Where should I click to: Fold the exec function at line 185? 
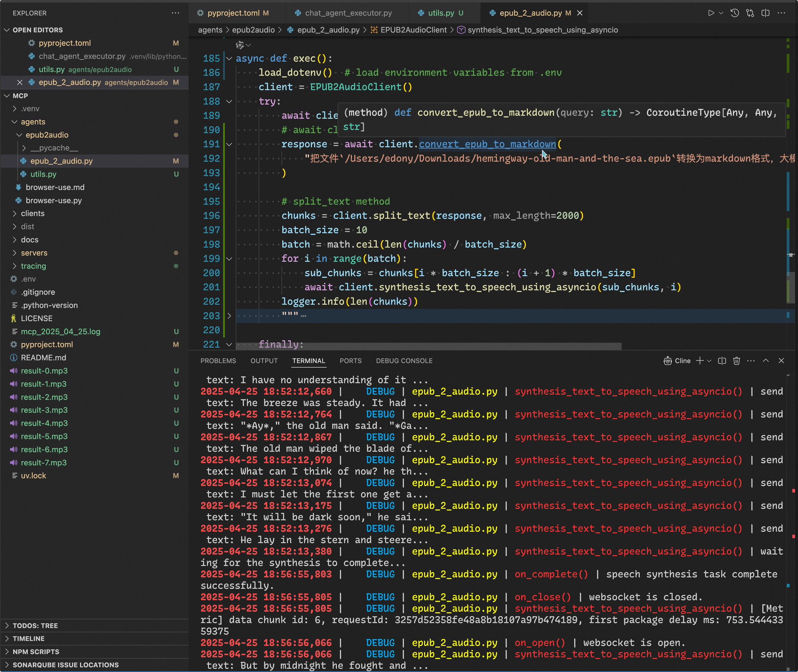(229, 59)
